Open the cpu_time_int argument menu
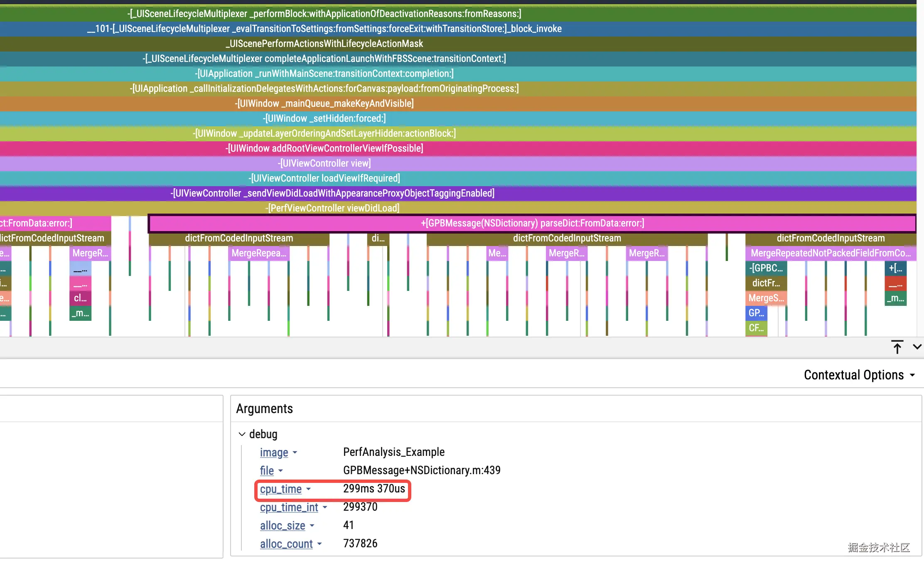924x566 pixels. [325, 507]
